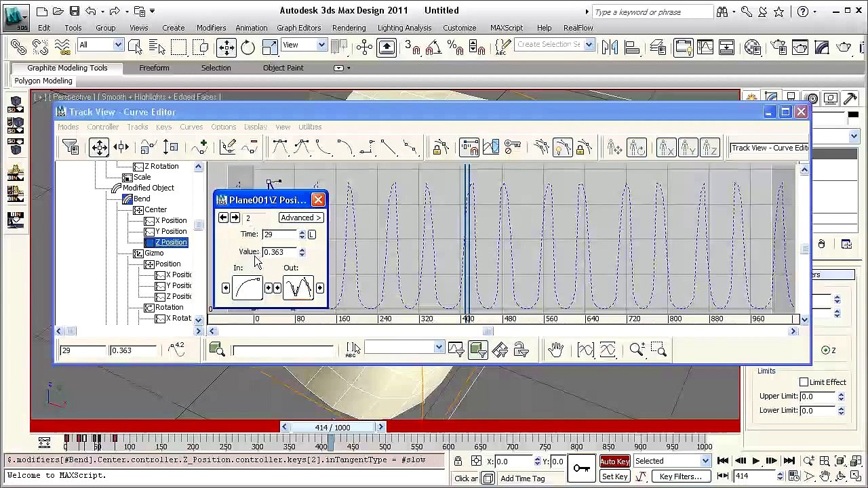Click the 414 / 1000 time slider
The image size is (868, 488).
[x=332, y=427]
